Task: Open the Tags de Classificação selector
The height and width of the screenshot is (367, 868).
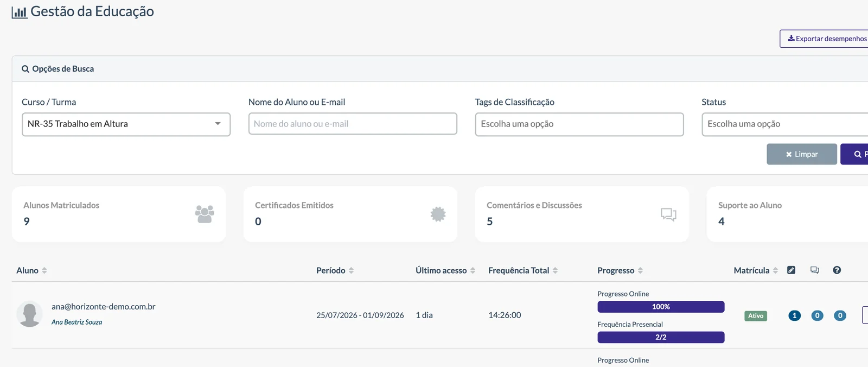Action: pos(579,124)
